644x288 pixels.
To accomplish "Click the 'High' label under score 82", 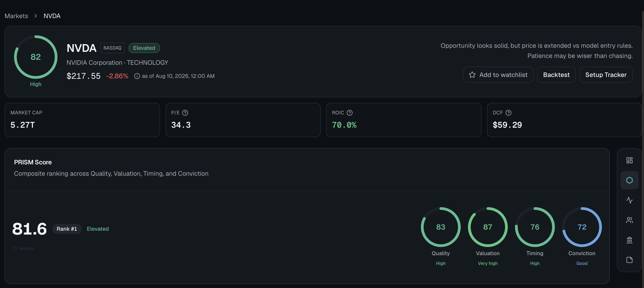I will click(x=36, y=84).
